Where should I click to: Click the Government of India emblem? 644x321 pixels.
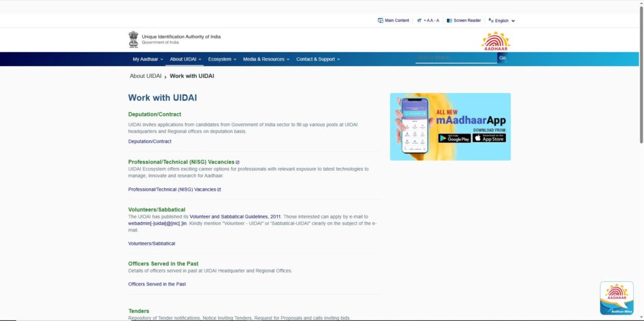click(x=133, y=40)
